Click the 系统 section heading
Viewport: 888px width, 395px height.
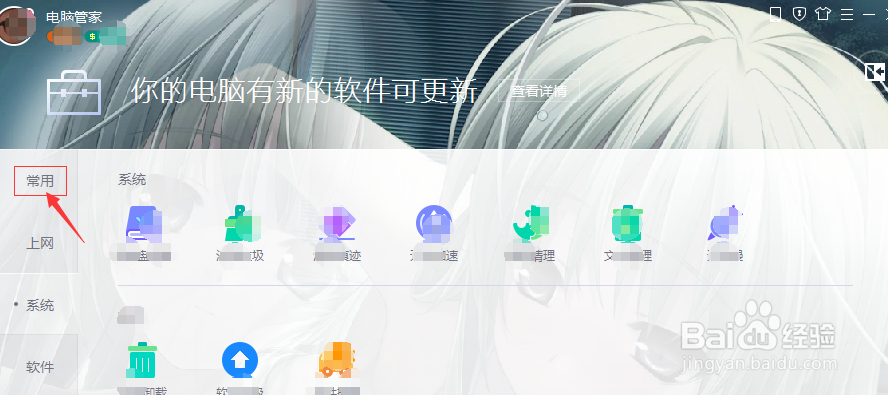[132, 180]
